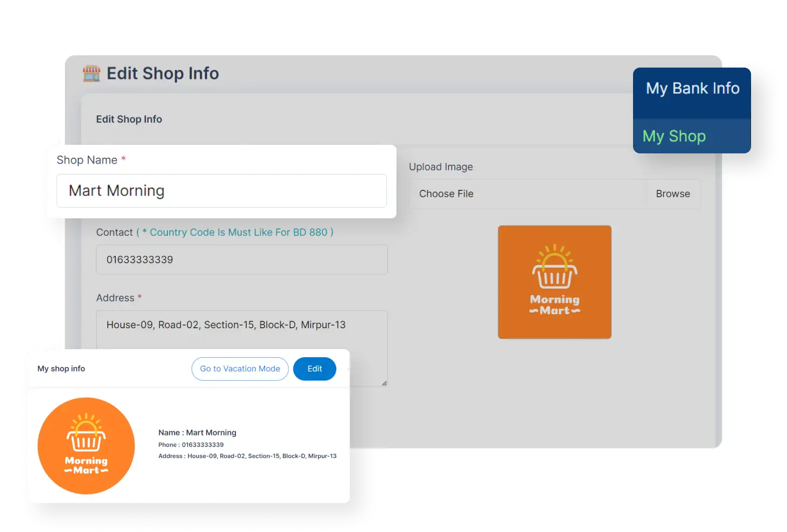Click the orange Morning Mart logo preview
The image size is (787, 532).
coord(554,282)
